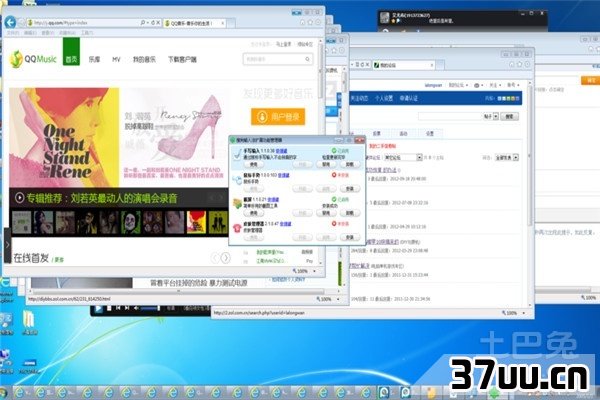Select MV in QQ Music navigation
Viewport: 600px width, 400px height.
(116, 59)
